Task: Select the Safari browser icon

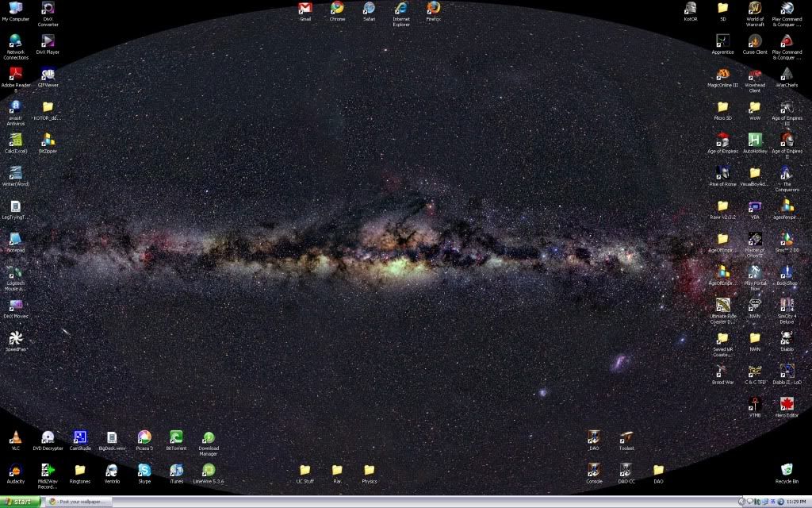Action: 369,9
